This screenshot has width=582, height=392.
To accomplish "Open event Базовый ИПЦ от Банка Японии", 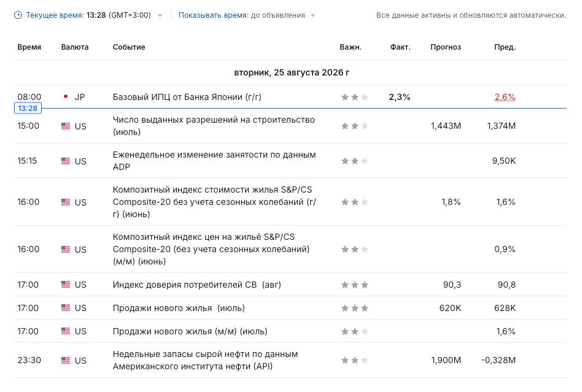I will coord(187,97).
